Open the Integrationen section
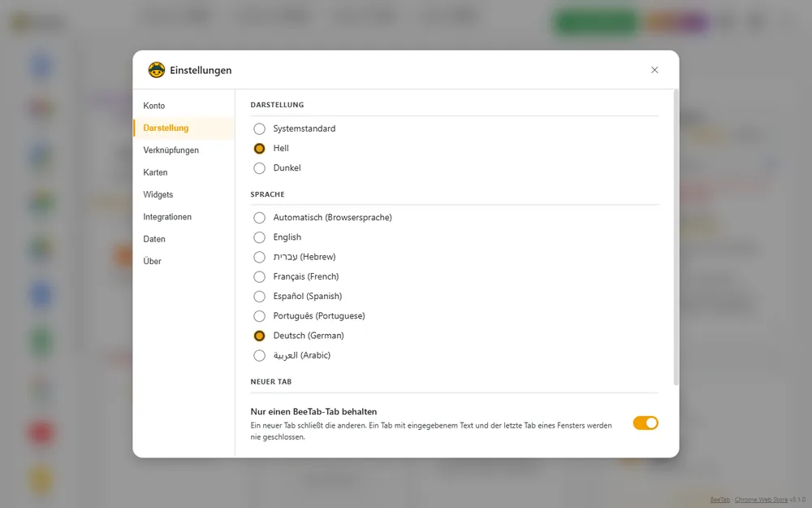This screenshot has width=812, height=508. [184, 217]
